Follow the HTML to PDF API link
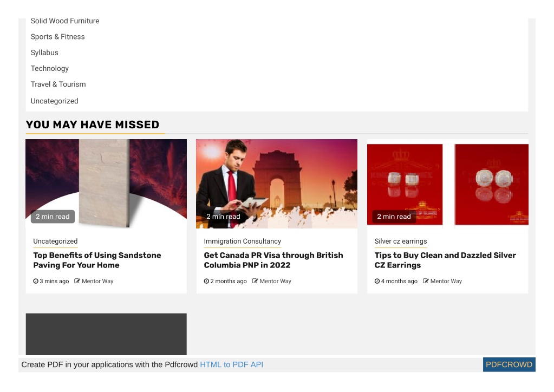 pyautogui.click(x=231, y=364)
